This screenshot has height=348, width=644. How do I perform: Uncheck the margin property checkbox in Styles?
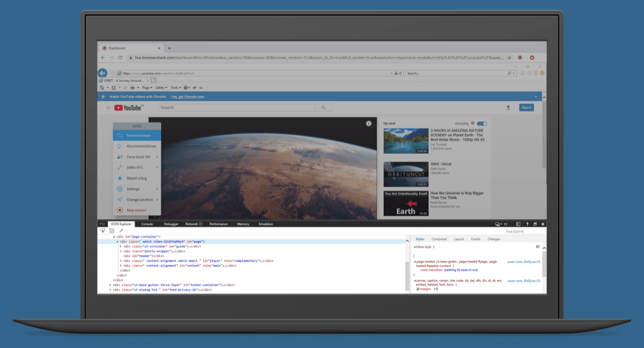417,289
